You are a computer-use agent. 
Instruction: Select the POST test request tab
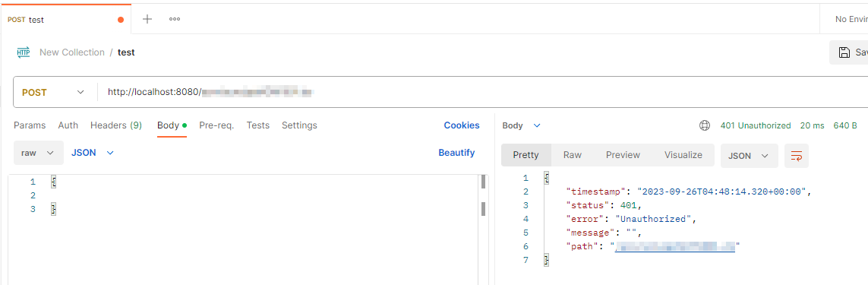[x=65, y=20]
